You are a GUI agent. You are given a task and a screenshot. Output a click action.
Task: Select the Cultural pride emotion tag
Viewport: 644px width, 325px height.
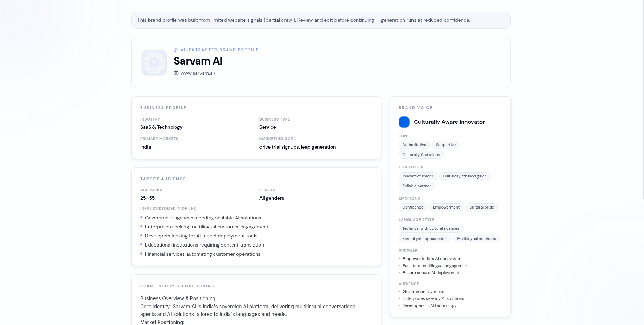click(x=482, y=207)
